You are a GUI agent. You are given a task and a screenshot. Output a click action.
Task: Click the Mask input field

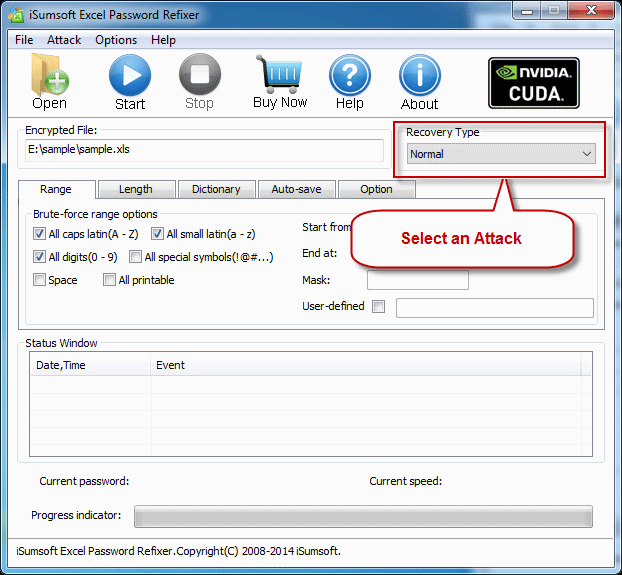pos(418,280)
